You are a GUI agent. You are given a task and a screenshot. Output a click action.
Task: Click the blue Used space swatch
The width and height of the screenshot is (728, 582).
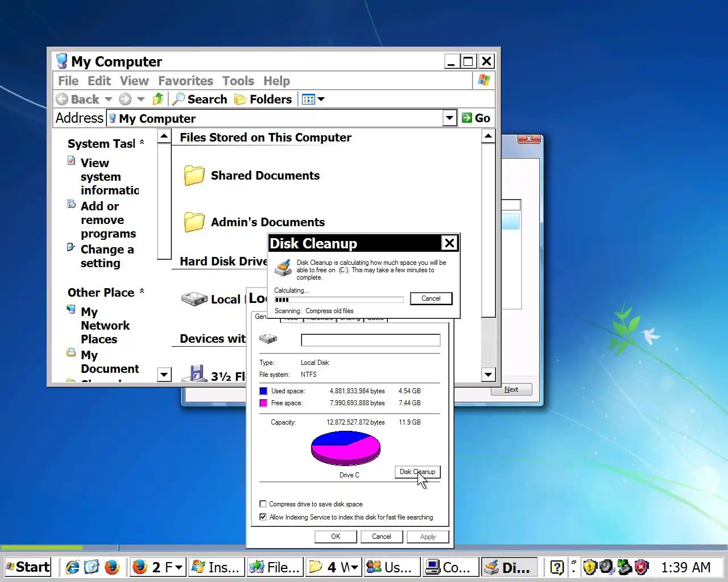point(263,391)
